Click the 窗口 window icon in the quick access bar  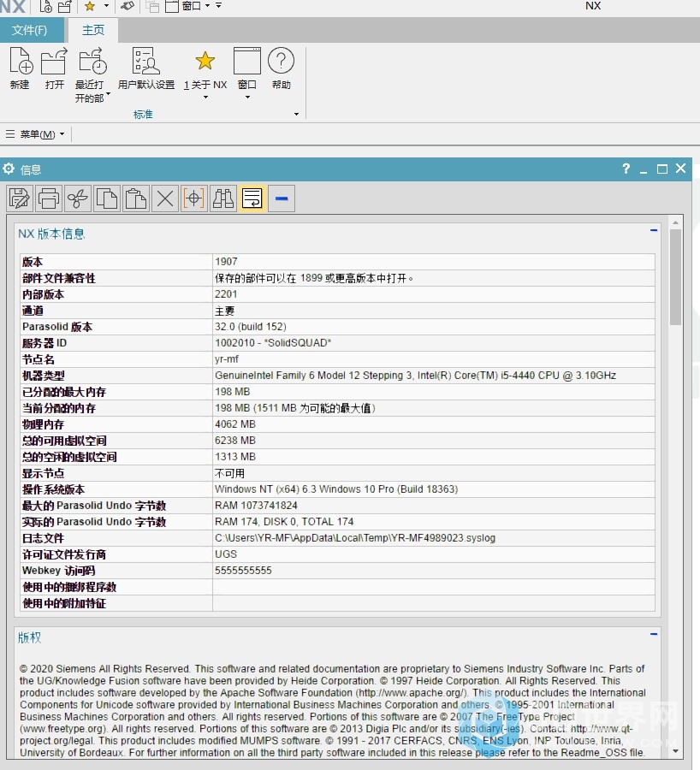[x=172, y=6]
